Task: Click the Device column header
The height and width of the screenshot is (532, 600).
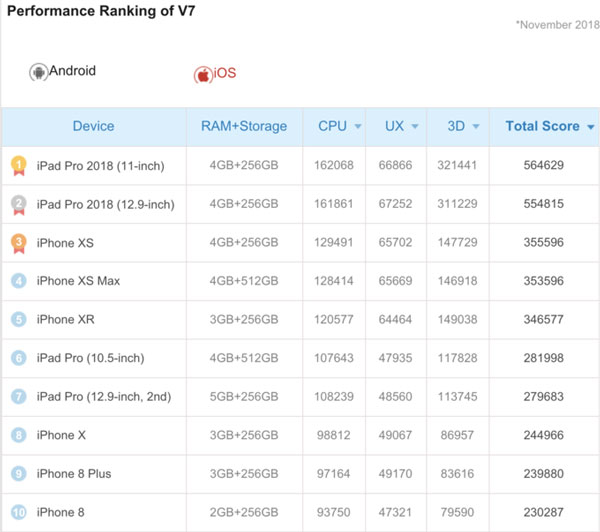Action: pyautogui.click(x=94, y=126)
